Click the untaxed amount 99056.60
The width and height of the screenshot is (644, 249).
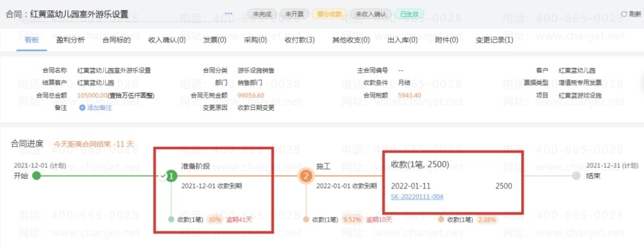coord(251,95)
